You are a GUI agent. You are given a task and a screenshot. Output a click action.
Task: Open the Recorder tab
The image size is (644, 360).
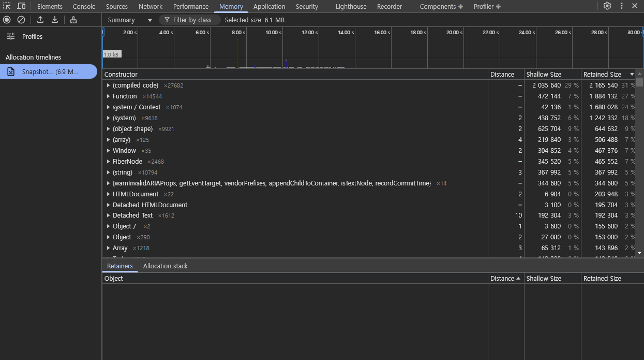pyautogui.click(x=390, y=7)
